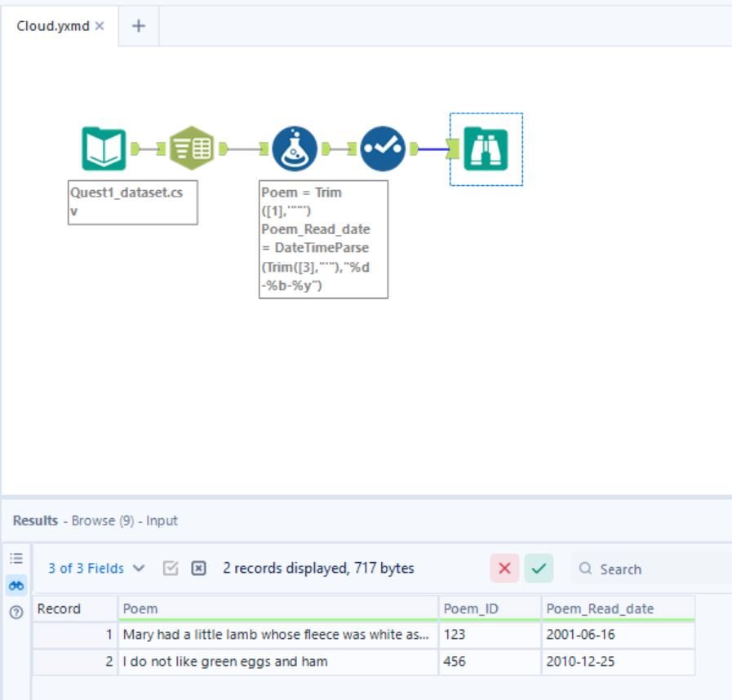Switch to the Cloud.yxmd tab

(52, 26)
